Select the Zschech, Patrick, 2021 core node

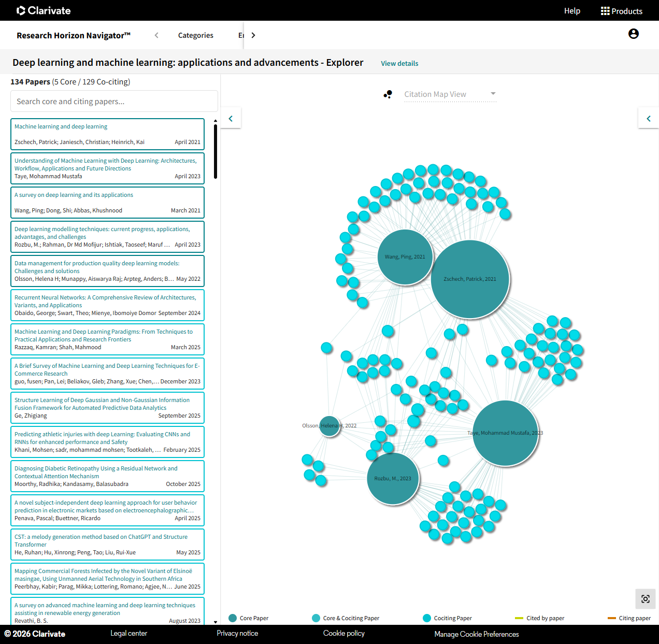coord(470,279)
